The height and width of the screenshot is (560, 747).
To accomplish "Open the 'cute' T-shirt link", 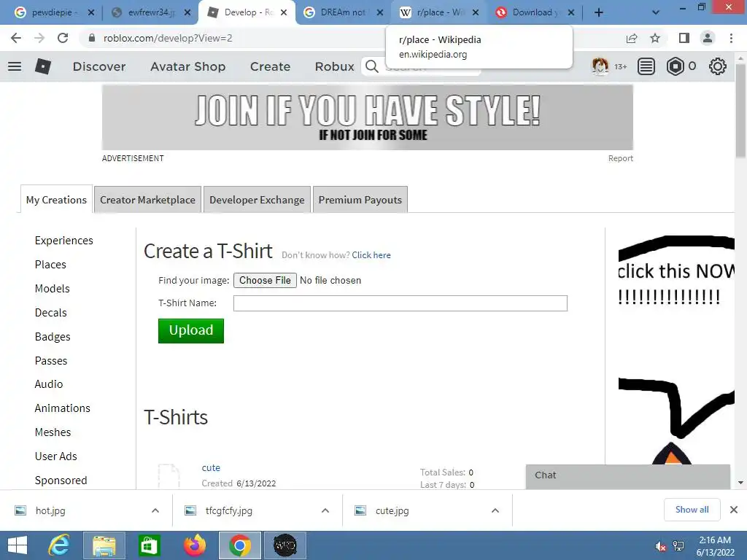I will coord(211,467).
